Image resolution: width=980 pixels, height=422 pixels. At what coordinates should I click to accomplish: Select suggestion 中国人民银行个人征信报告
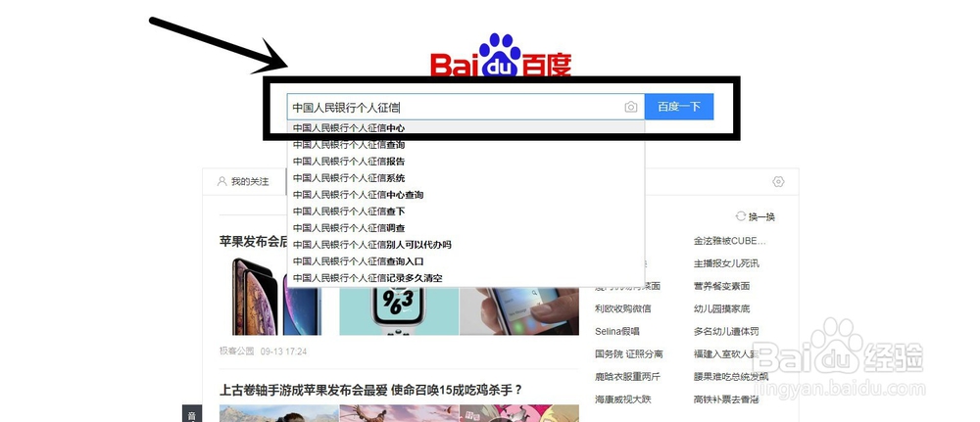coord(465,161)
